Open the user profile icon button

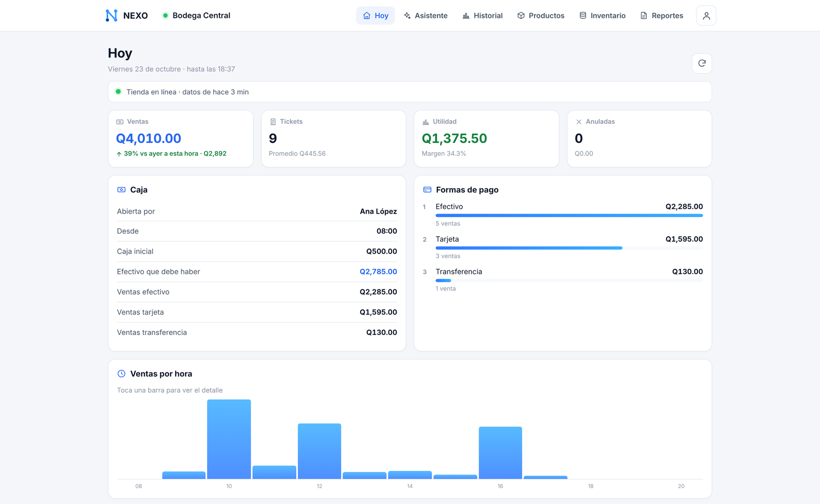(x=706, y=15)
